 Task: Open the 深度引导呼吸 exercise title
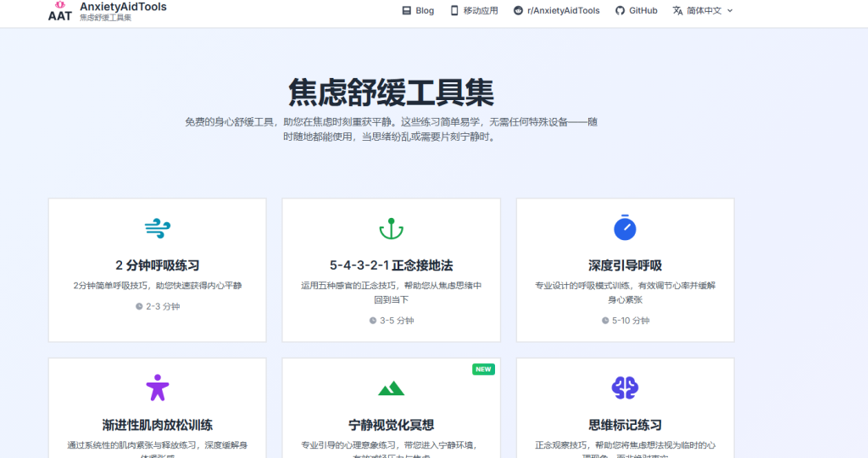point(625,265)
